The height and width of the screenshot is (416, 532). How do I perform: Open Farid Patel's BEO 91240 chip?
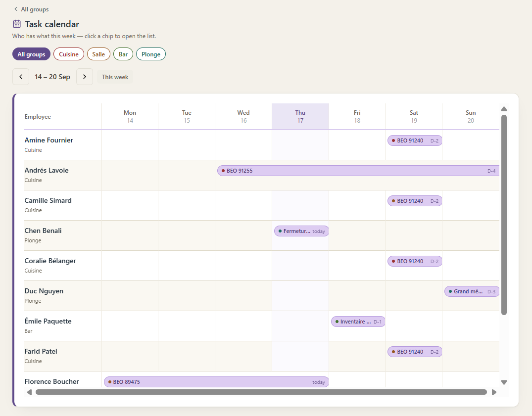coord(415,352)
